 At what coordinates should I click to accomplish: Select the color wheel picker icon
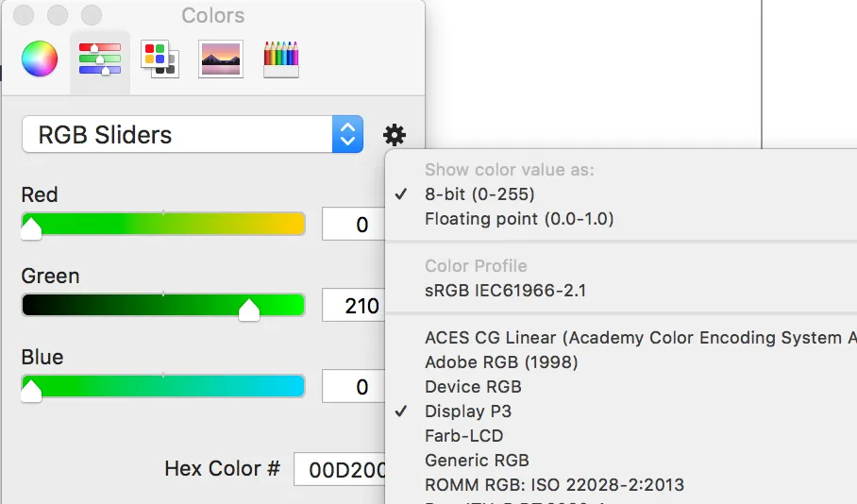pyautogui.click(x=40, y=59)
